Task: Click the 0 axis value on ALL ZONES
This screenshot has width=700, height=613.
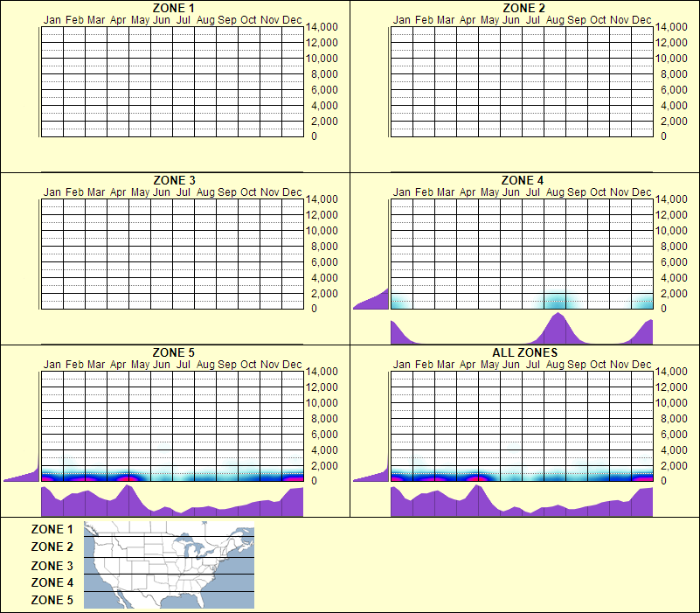Action: (664, 481)
